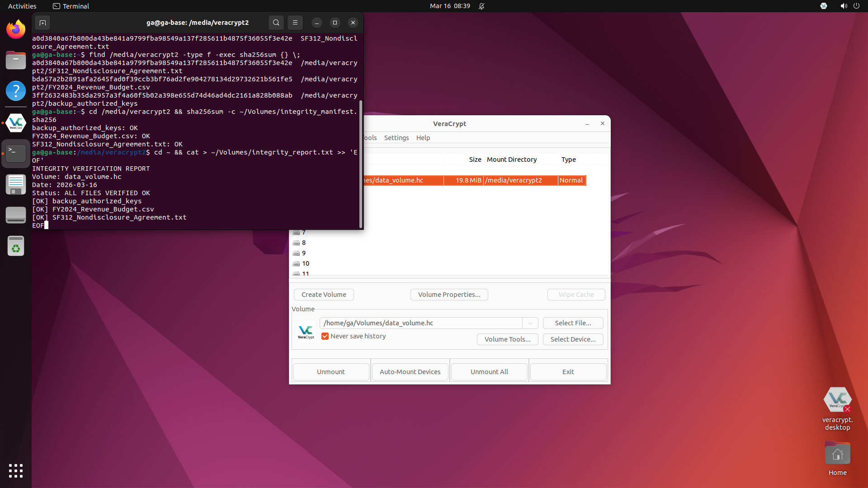Open VeraCrypt's Help menu
Image resolution: width=868 pixels, height=488 pixels.
(423, 138)
